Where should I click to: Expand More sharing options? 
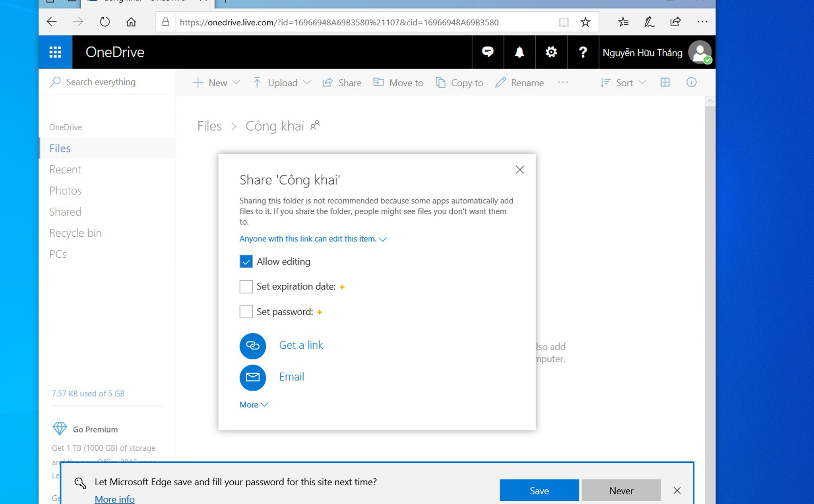coord(254,404)
